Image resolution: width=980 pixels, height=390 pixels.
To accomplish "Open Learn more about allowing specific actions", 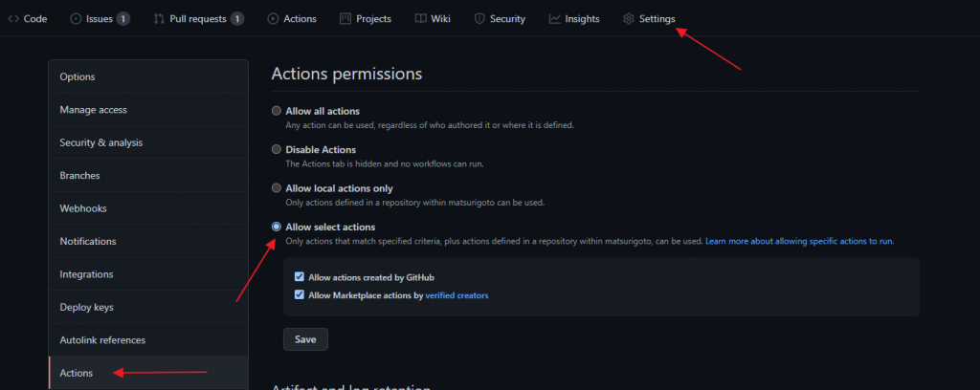I will (x=799, y=241).
